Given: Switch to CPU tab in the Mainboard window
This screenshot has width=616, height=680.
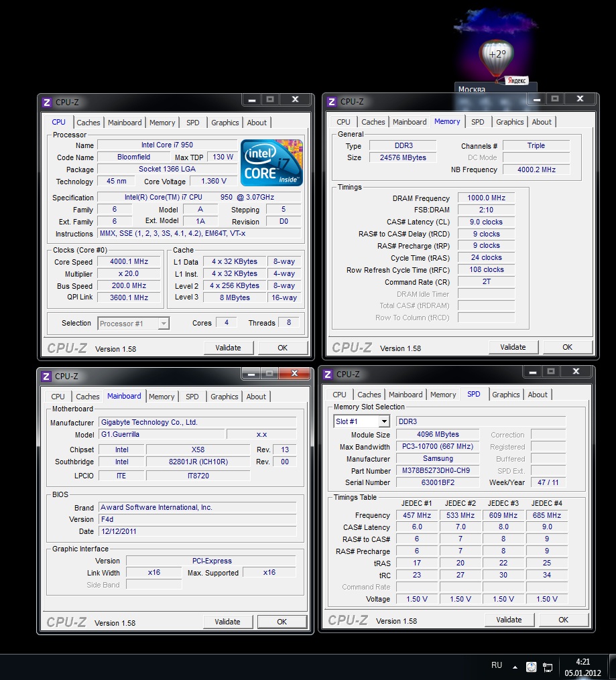Looking at the screenshot, I should (58, 397).
